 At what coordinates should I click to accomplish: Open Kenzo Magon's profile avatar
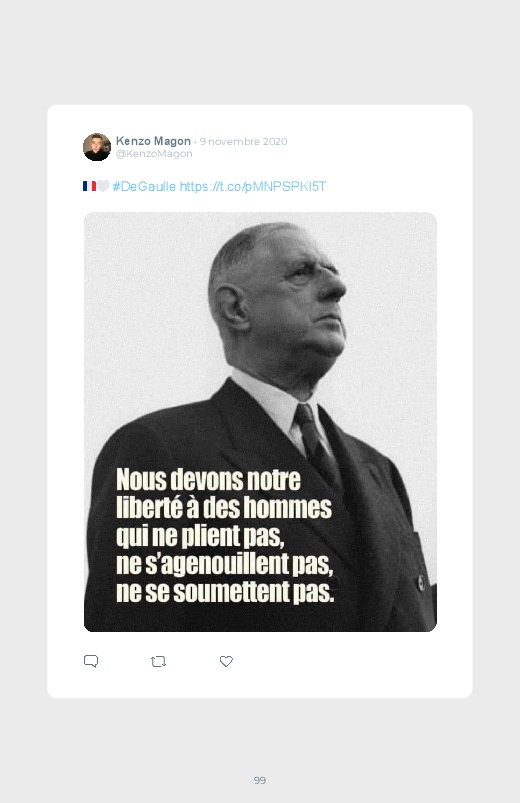[97, 147]
